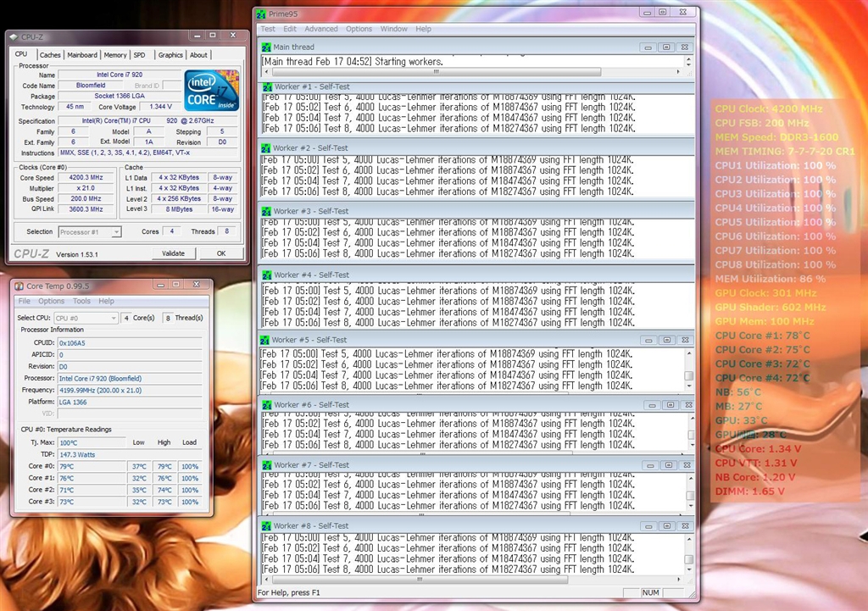Open the Edit menu in Prime95
This screenshot has width=868, height=611.
pos(290,30)
